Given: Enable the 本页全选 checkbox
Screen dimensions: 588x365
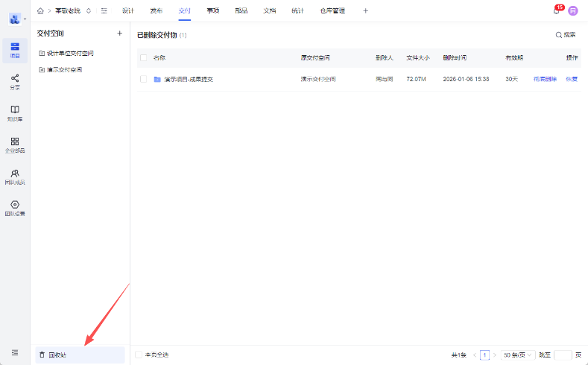Looking at the screenshot, I should pos(139,355).
